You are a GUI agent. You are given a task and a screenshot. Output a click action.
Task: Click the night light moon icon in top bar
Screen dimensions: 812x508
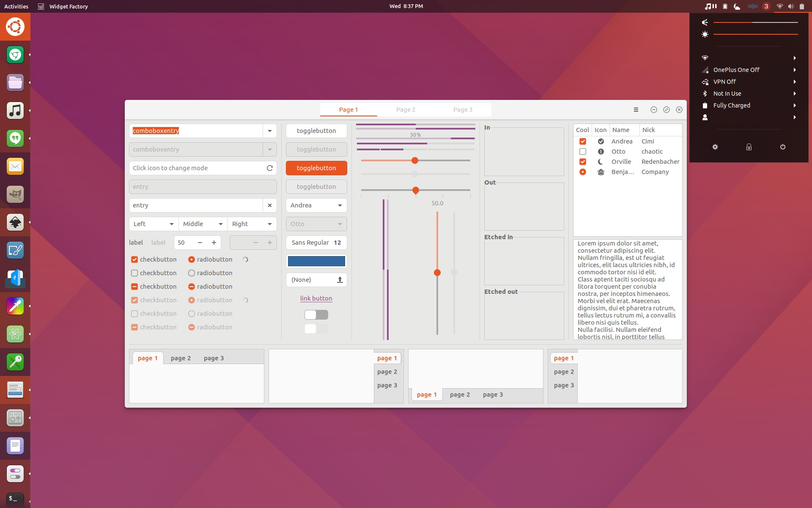[737, 6]
